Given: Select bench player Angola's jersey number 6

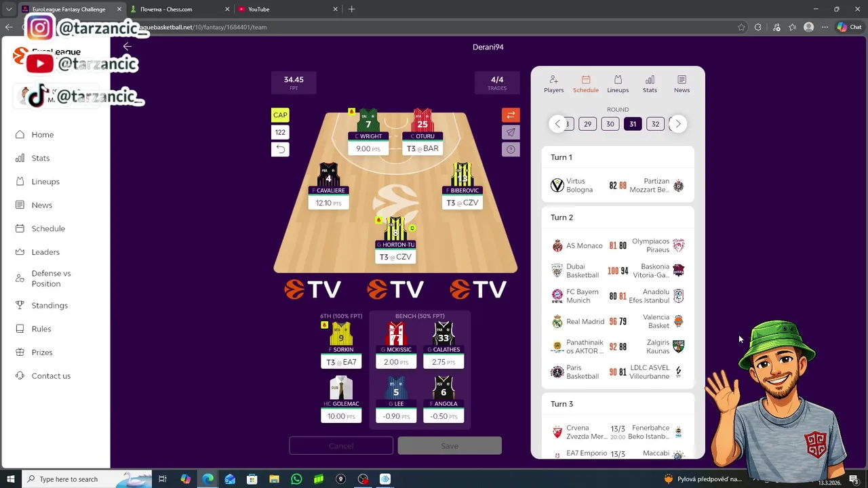Looking at the screenshot, I should 443,388.
